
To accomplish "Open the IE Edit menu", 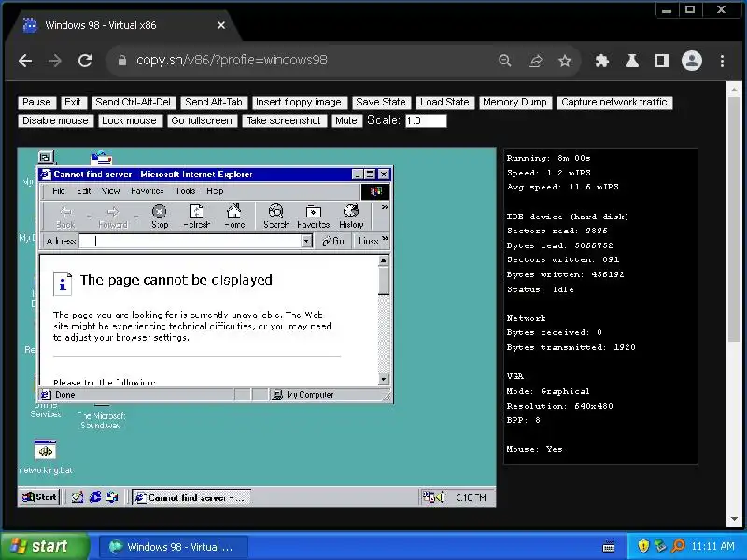I will coord(84,191).
